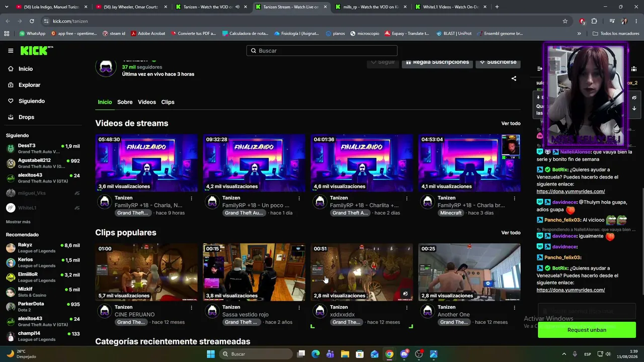The height and width of the screenshot is (362, 644).
Task: Open the hamburger sidebar menu
Action: point(11,51)
